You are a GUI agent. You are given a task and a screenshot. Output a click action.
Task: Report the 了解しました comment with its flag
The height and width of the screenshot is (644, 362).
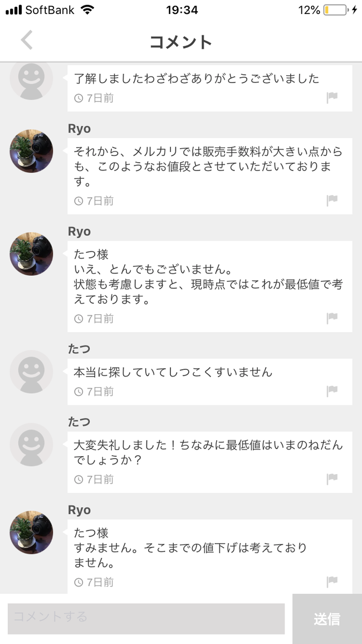click(x=332, y=97)
